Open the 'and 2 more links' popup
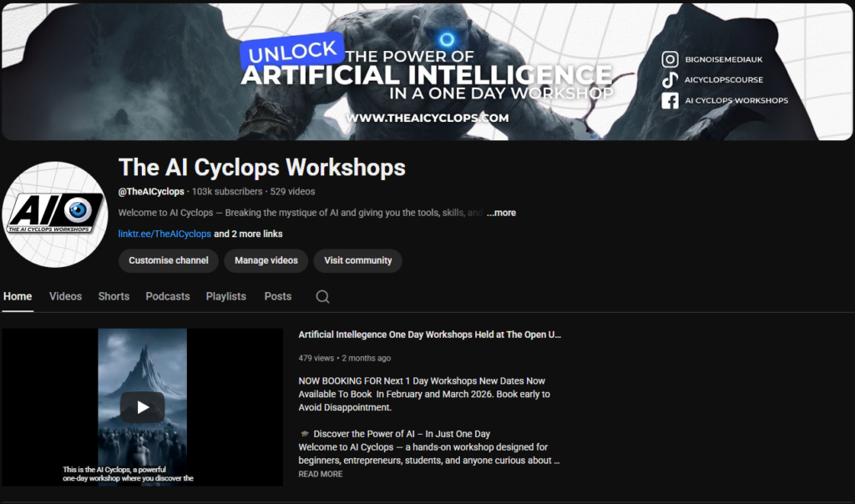Screen dimensions: 855x504 [x=248, y=234]
